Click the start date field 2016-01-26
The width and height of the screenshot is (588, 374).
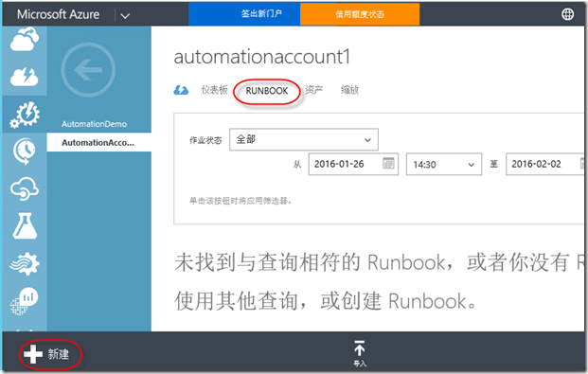pyautogui.click(x=353, y=164)
